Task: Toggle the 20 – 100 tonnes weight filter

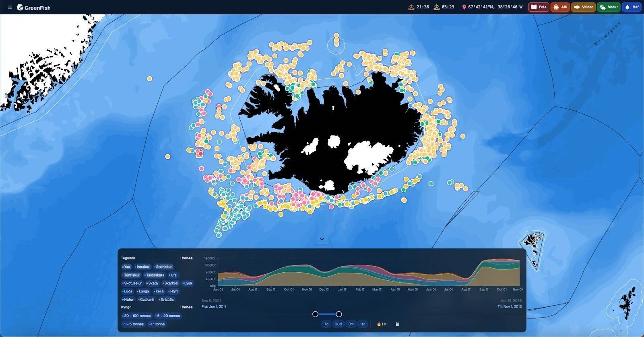Action: tap(137, 316)
